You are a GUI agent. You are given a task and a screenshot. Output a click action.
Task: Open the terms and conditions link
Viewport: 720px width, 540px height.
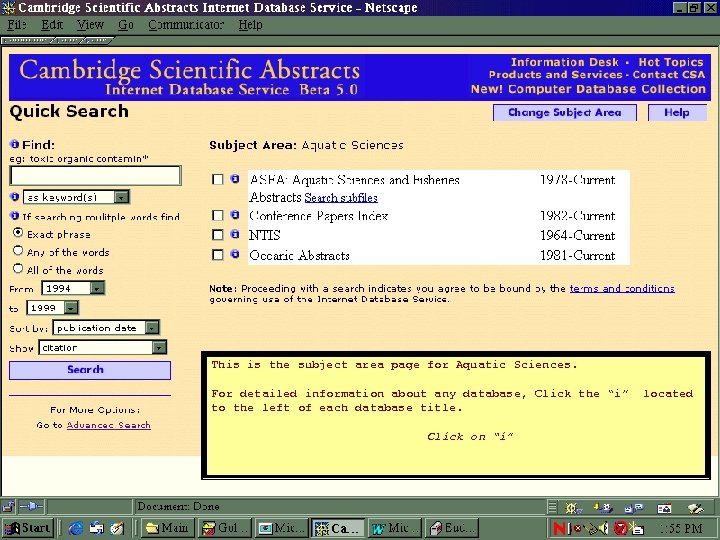pyautogui.click(x=622, y=288)
